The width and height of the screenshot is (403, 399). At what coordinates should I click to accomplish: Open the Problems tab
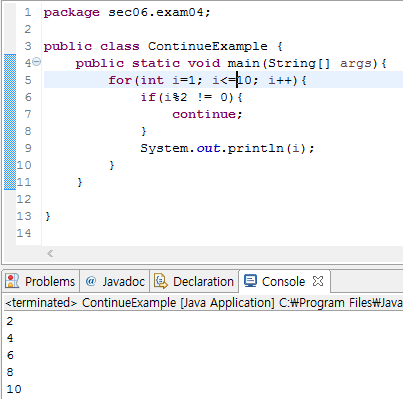41,281
